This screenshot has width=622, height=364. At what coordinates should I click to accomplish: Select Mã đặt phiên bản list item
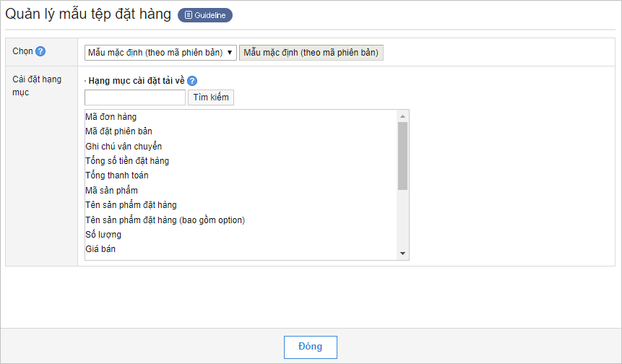[118, 131]
